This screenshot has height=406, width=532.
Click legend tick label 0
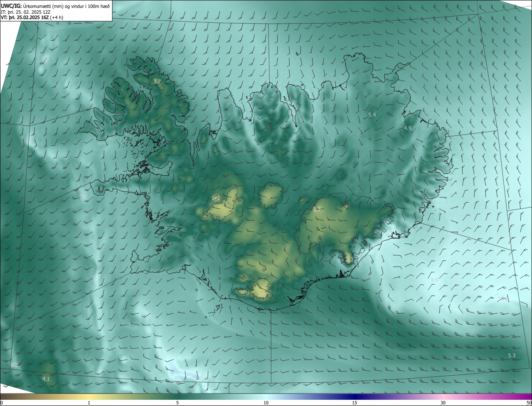click(x=2, y=403)
